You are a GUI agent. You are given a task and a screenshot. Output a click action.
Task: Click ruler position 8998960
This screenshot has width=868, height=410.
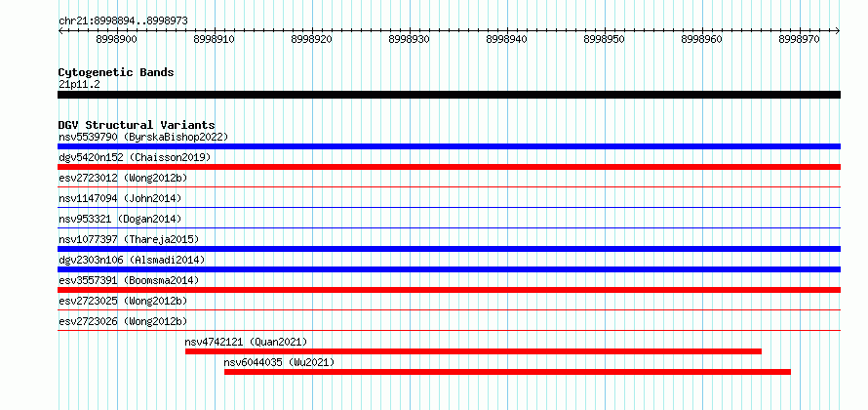pos(702,39)
